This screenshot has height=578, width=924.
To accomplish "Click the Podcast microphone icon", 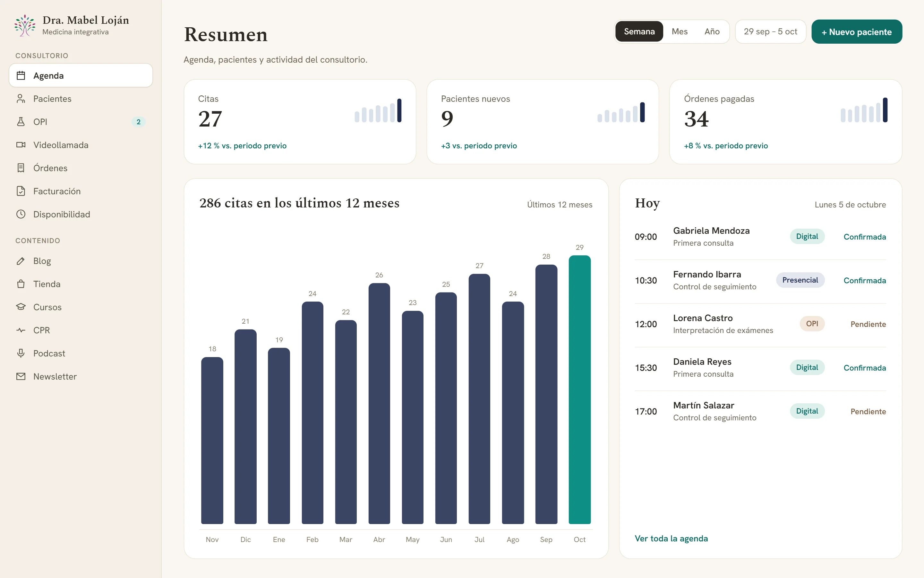I will (x=21, y=353).
